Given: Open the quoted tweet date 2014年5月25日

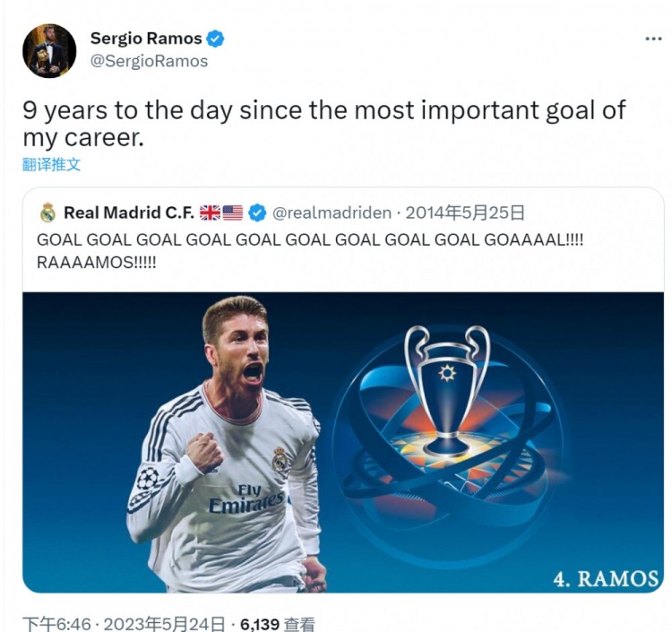Looking at the screenshot, I should pyautogui.click(x=465, y=212).
